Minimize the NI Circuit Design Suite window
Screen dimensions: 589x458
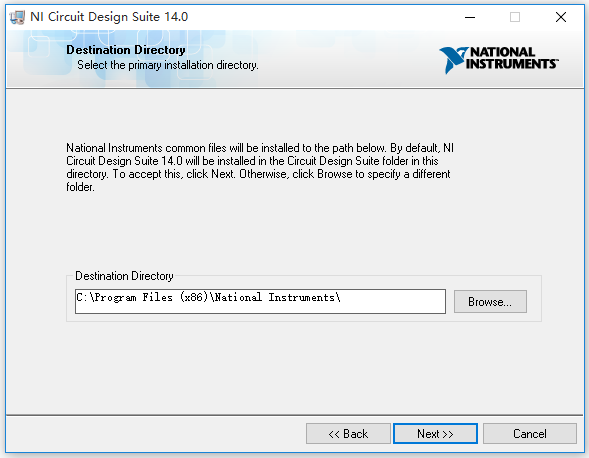[x=470, y=17]
